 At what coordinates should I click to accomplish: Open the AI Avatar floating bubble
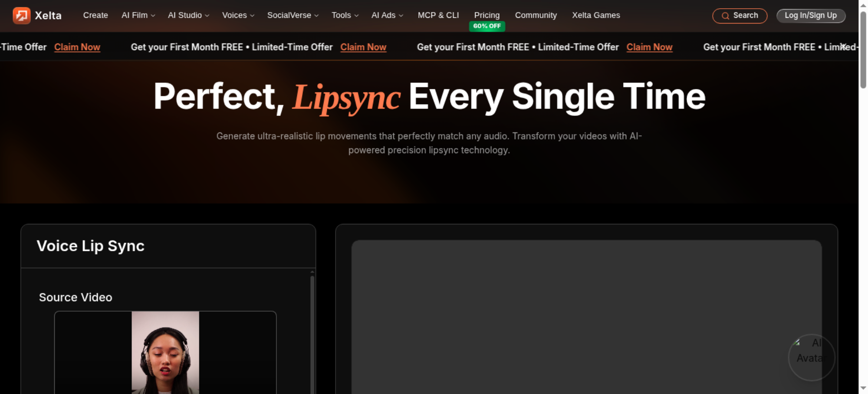tap(811, 357)
